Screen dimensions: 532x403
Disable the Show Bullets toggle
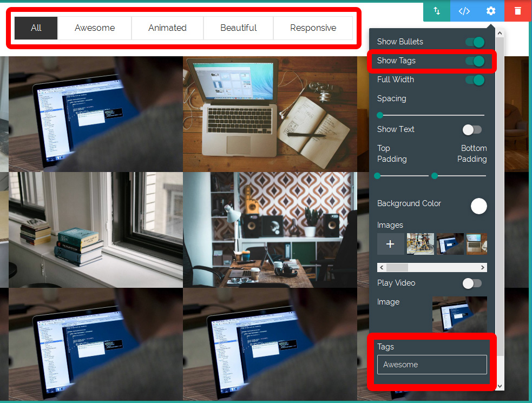pos(475,42)
